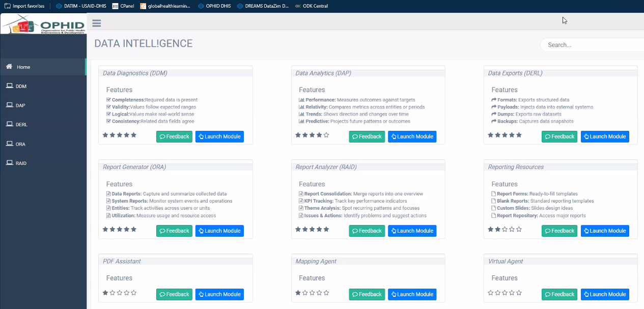The image size is (644, 309).
Task: Click the 'DATA INTELL!GENCE' page heading
Action: tap(144, 44)
